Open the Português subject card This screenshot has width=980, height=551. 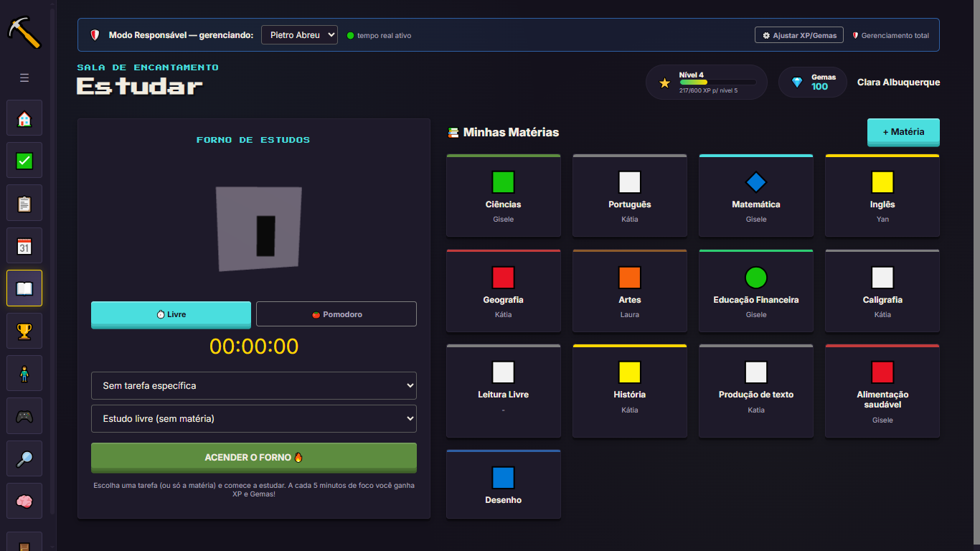point(630,195)
